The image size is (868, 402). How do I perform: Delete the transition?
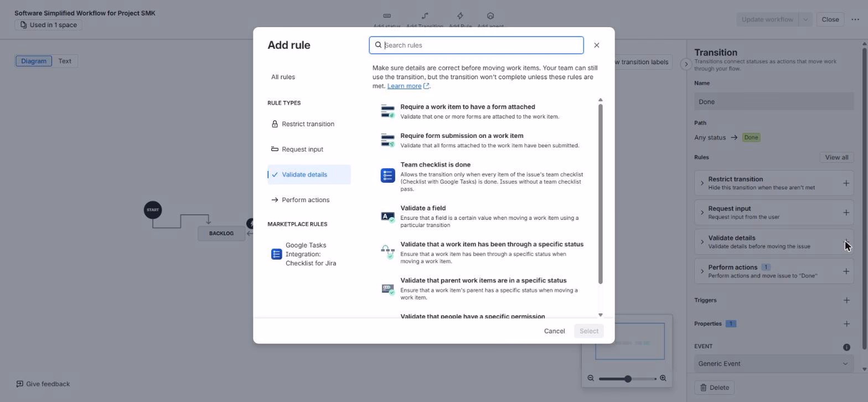click(x=715, y=388)
